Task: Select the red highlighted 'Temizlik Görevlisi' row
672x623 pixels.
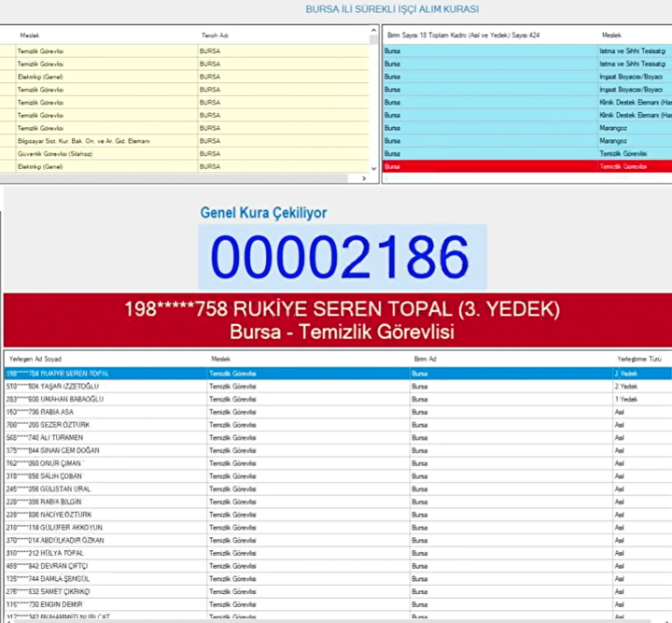Action: [x=527, y=167]
